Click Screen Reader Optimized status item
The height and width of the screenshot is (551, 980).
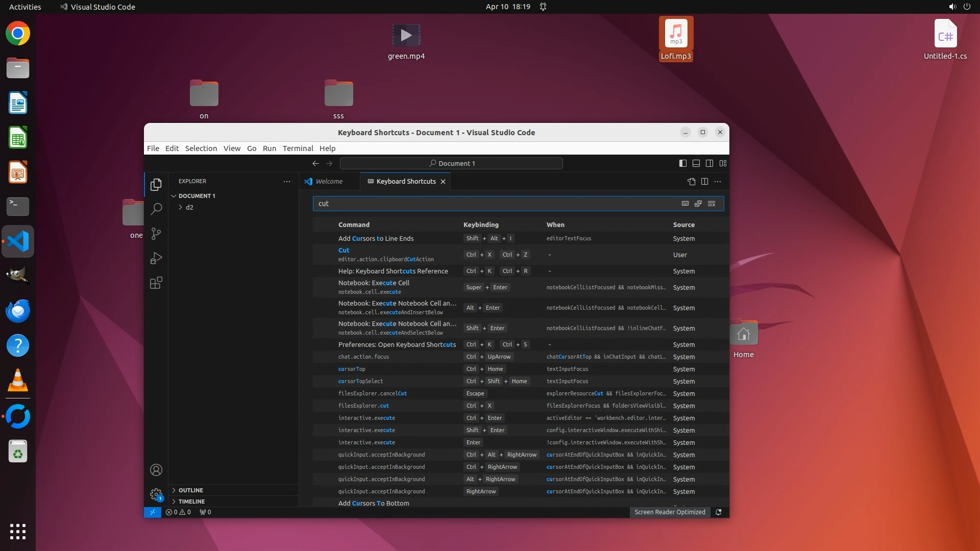[x=669, y=512]
